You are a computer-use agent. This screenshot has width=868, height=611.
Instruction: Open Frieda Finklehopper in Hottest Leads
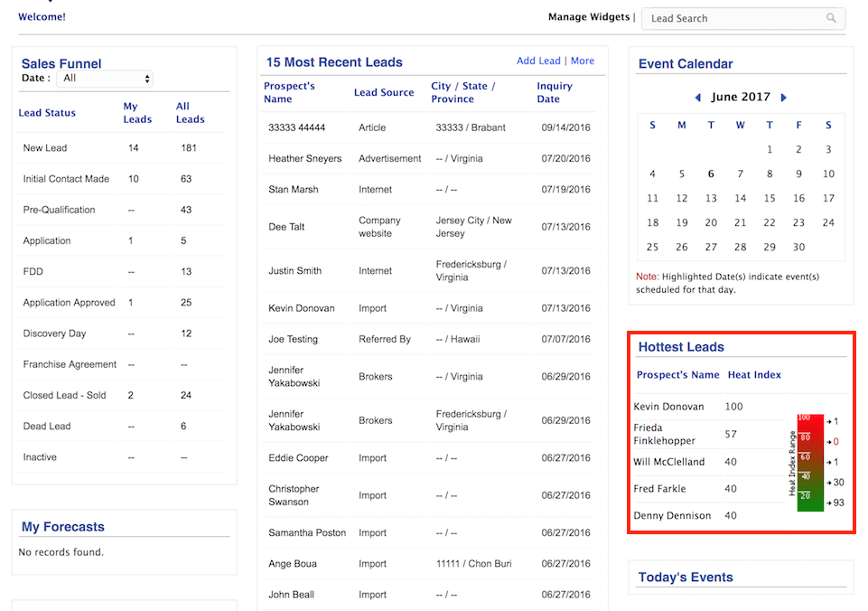pyautogui.click(x=664, y=434)
